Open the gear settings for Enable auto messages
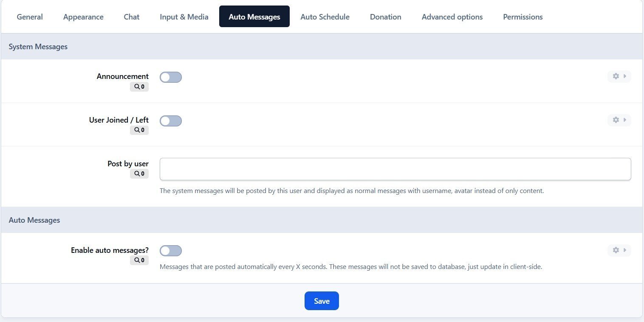This screenshot has width=644, height=322. point(616,250)
